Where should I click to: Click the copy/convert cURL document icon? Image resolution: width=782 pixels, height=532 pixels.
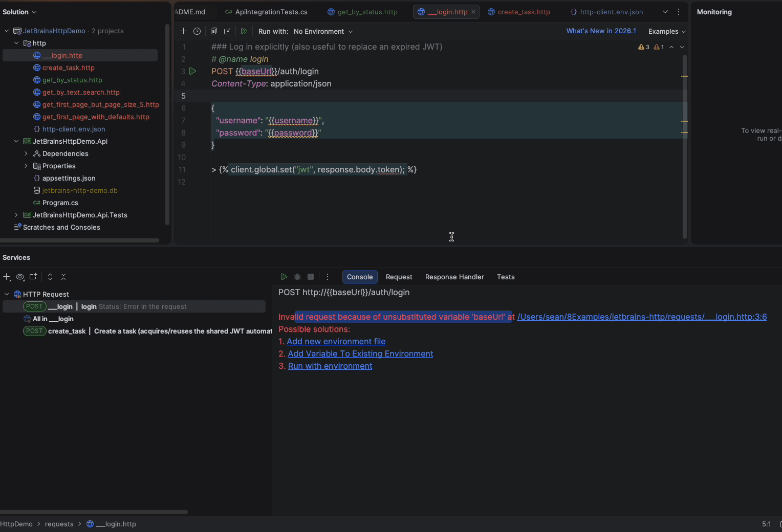pos(214,31)
